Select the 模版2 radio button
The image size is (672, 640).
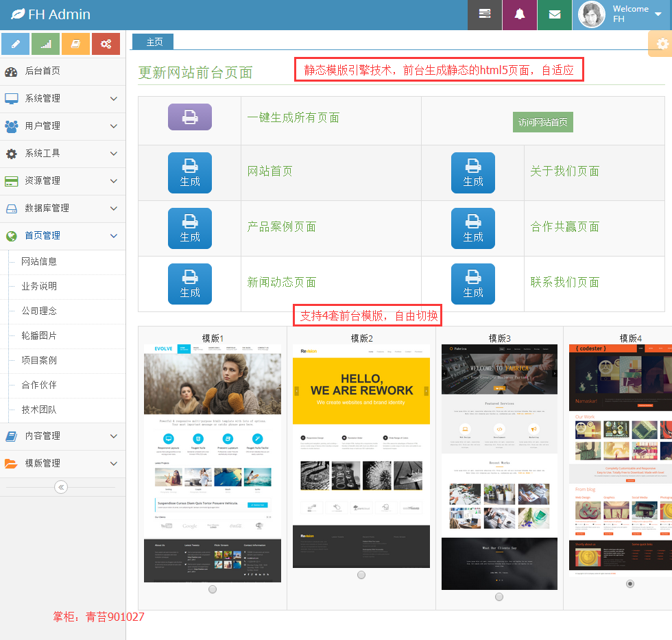click(x=361, y=575)
